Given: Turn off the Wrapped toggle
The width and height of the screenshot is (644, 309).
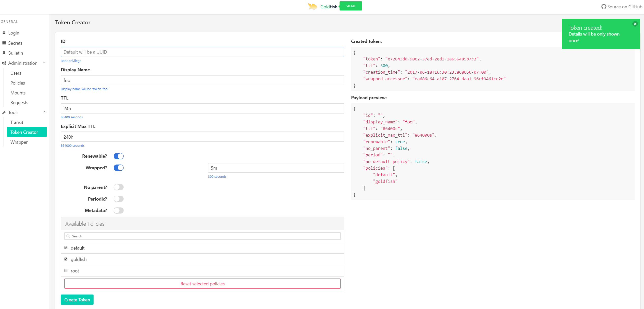Looking at the screenshot, I should point(118,168).
